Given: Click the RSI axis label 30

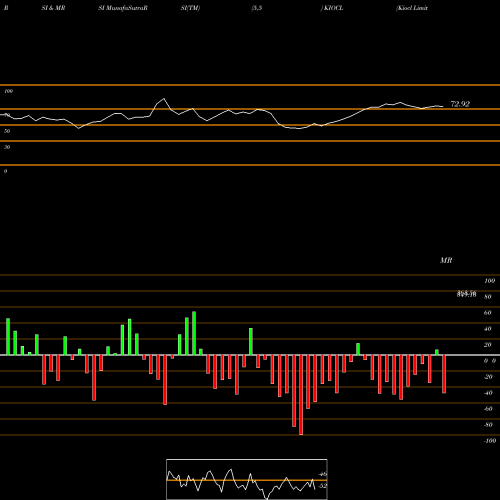Looking at the screenshot, I should pos(7,147).
